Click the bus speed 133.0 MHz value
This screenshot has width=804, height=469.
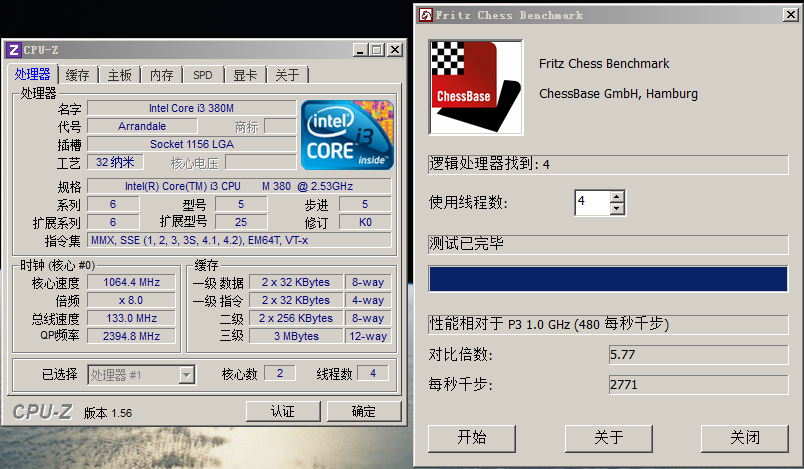coord(132,318)
